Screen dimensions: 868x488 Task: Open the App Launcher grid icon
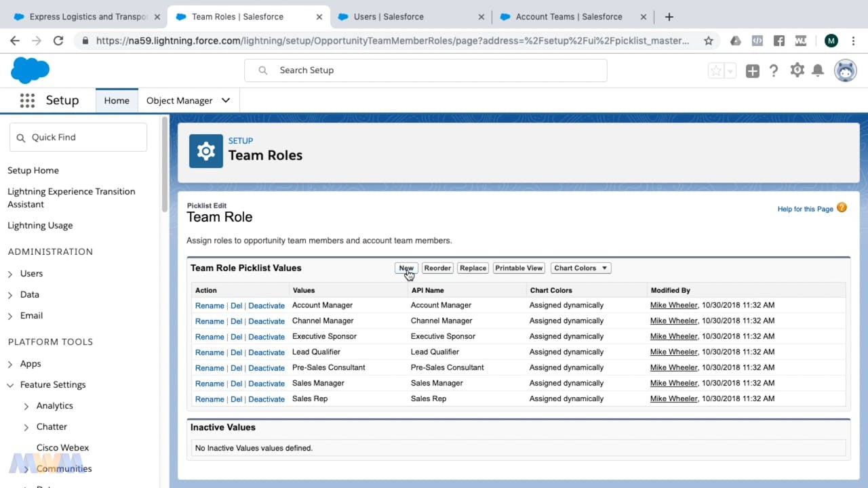pyautogui.click(x=27, y=100)
